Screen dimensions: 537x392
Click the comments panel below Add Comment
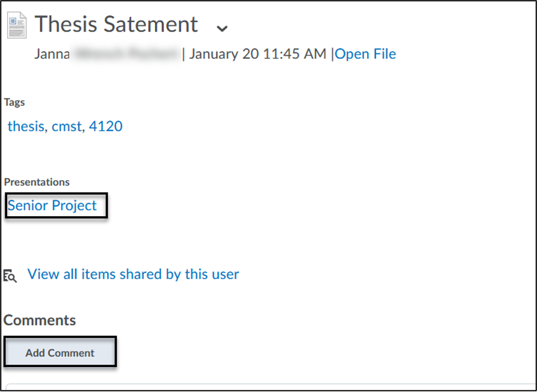point(267,387)
